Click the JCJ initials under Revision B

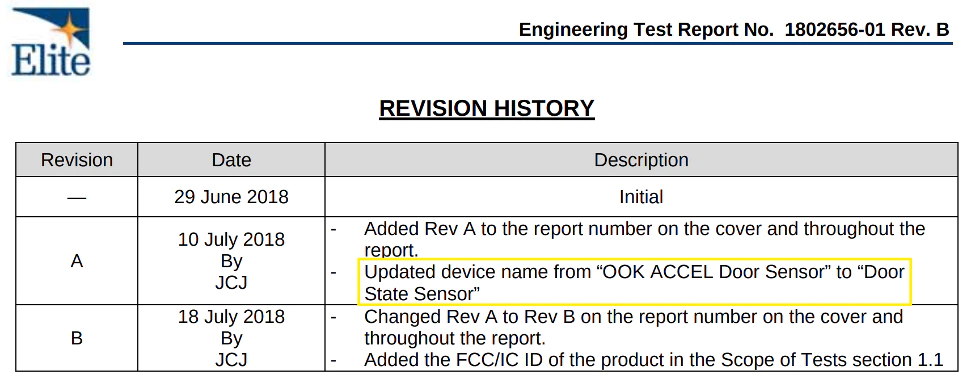point(231,360)
